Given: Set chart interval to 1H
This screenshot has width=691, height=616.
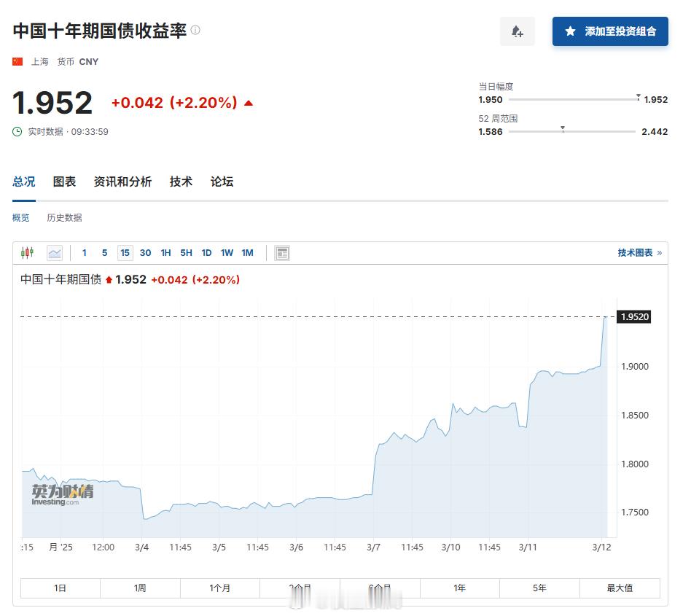Looking at the screenshot, I should pyautogui.click(x=165, y=253).
